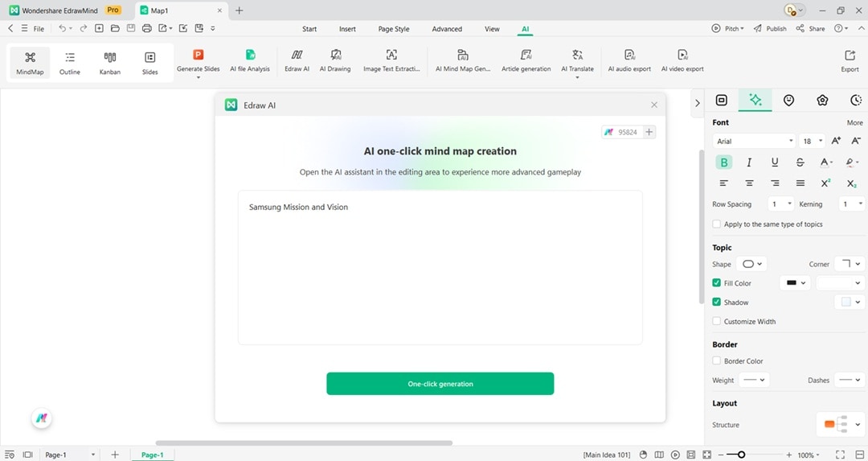This screenshot has width=868, height=461.
Task: Apply italic formatting
Action: [x=749, y=162]
